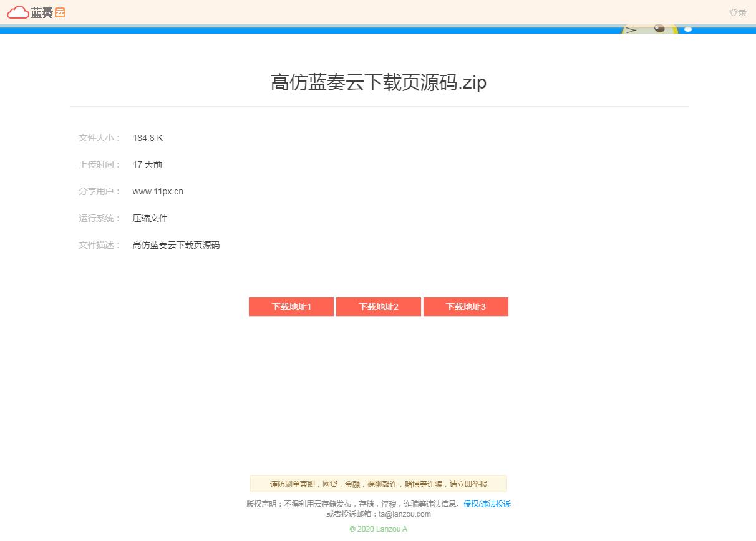Screen dimensions: 756x541
Task: Click the white dot on the blue navigation bar
Action: tap(688, 29)
